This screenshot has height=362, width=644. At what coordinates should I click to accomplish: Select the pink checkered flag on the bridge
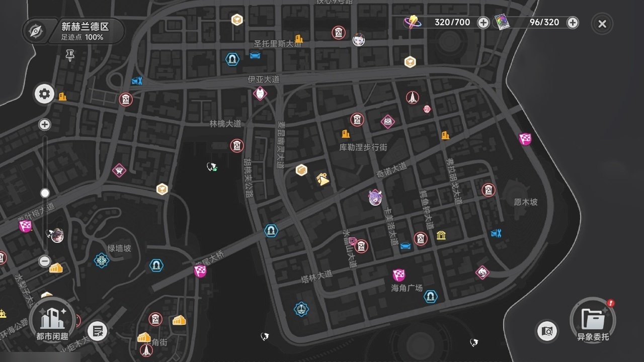[x=200, y=271]
